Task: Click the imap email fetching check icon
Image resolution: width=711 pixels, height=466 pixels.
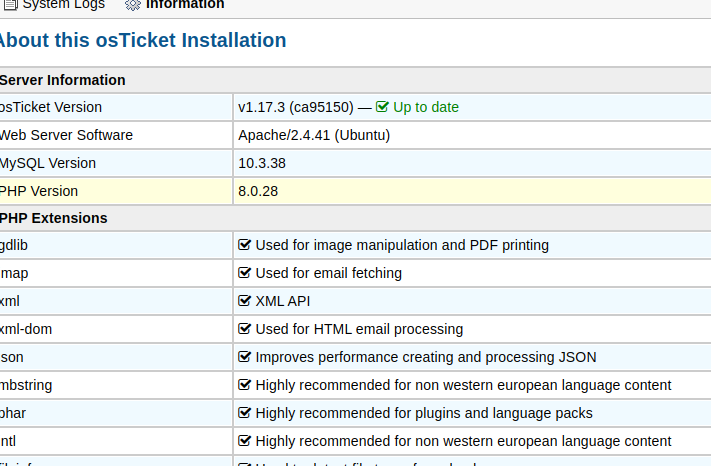Action: click(x=244, y=273)
